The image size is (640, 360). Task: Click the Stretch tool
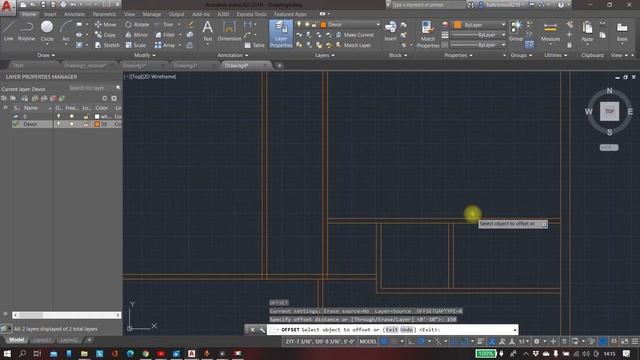pyautogui.click(x=107, y=45)
